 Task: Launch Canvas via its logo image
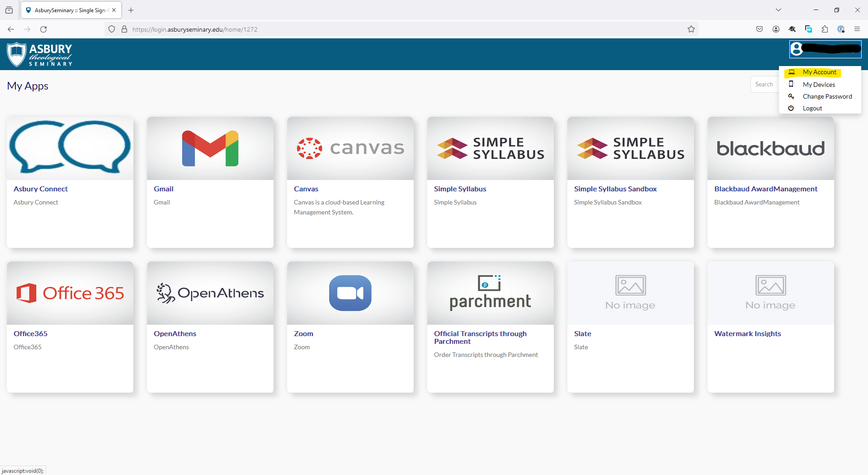pos(350,148)
